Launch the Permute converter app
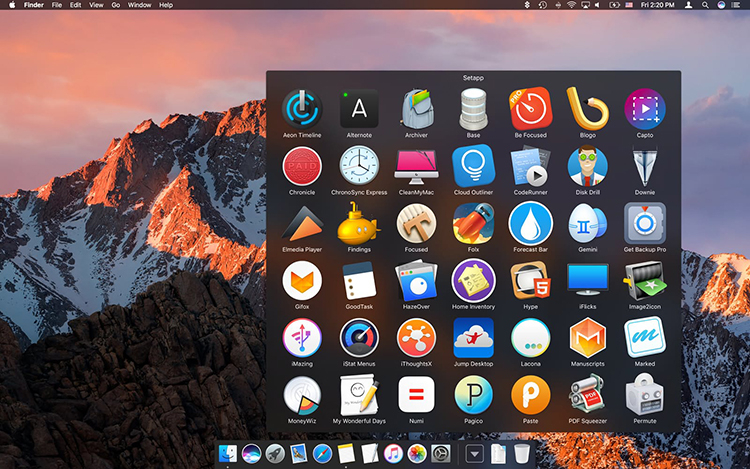This screenshot has height=469, width=750. (645, 395)
